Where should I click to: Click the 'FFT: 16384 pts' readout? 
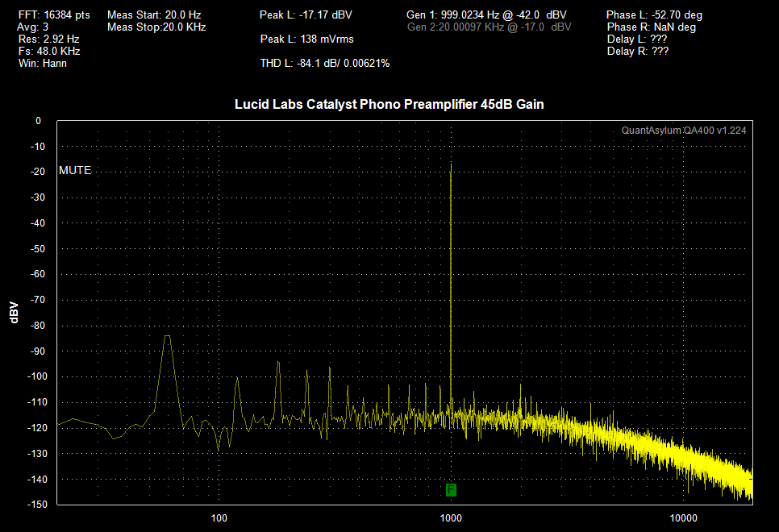(54, 15)
